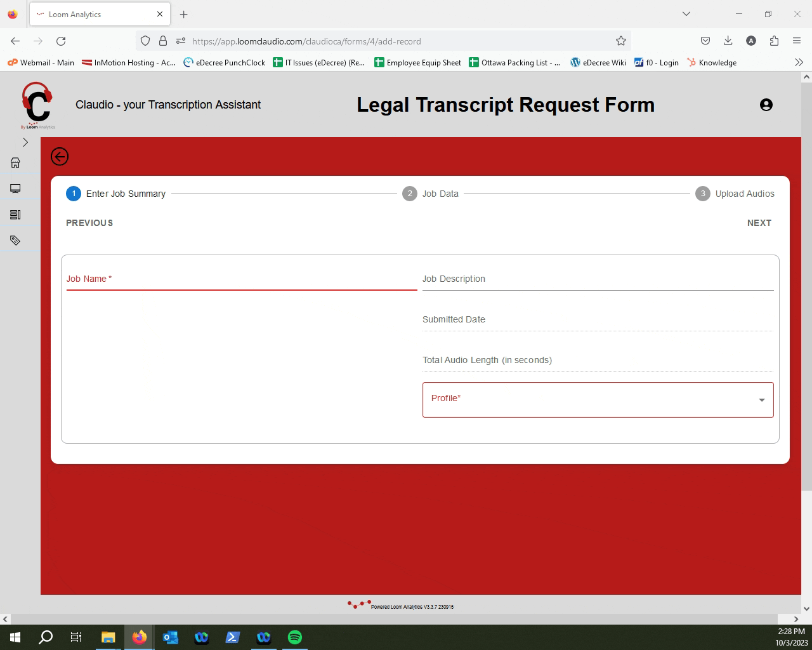Click the back arrow above the form

(x=60, y=156)
